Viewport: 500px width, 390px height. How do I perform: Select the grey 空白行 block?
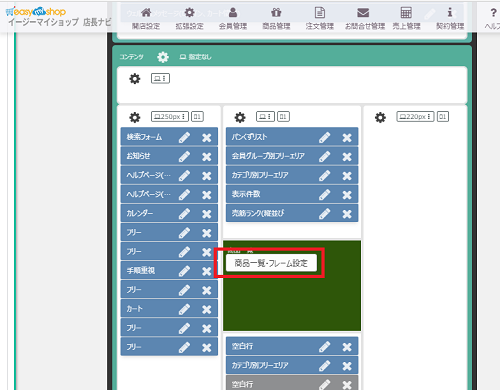tap(292, 383)
